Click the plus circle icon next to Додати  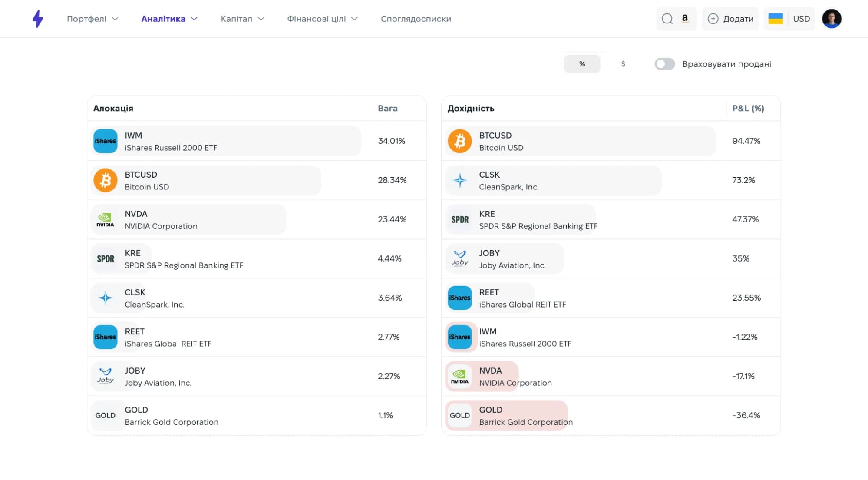713,19
